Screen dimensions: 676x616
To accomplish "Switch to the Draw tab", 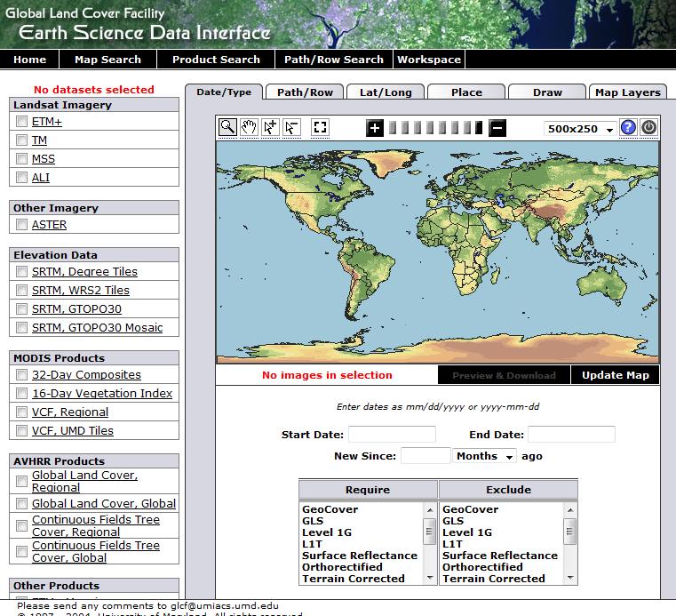I will [x=547, y=92].
